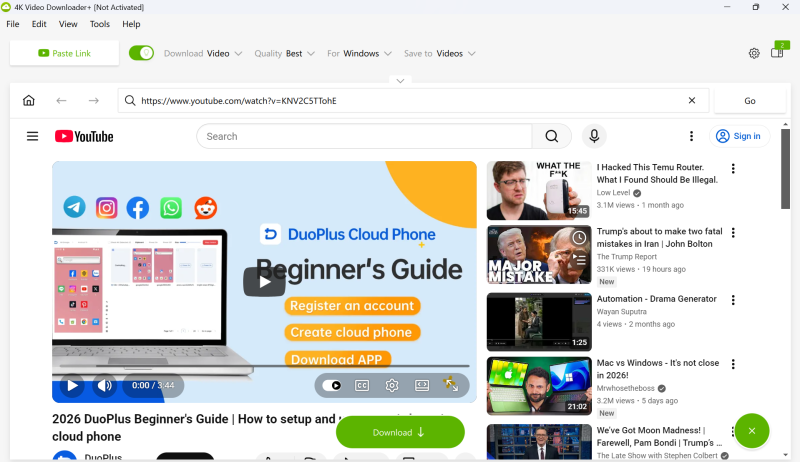Viewport: 800px width, 462px height.
Task: Close overlay with green X button
Action: [751, 431]
